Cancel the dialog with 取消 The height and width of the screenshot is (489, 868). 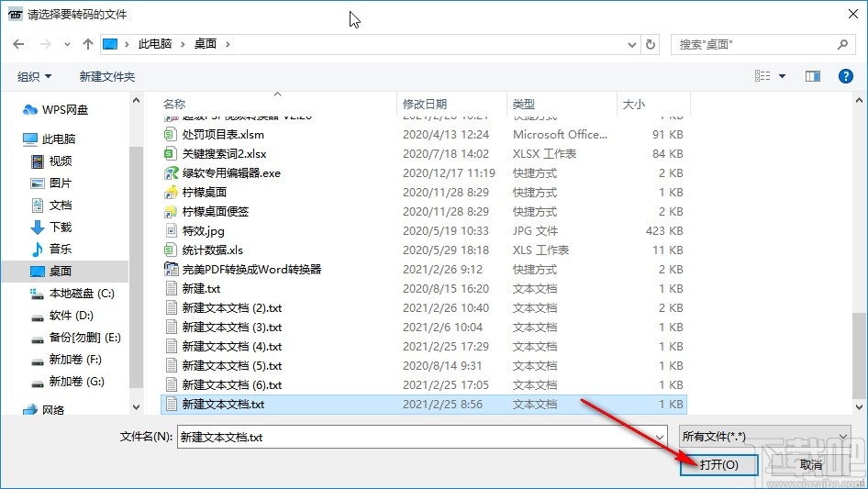point(810,464)
